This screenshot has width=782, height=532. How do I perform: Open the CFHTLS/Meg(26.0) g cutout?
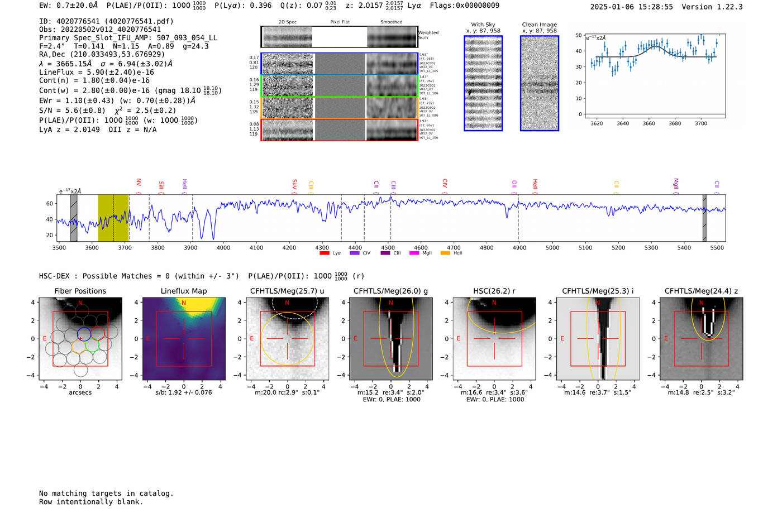tap(391, 339)
